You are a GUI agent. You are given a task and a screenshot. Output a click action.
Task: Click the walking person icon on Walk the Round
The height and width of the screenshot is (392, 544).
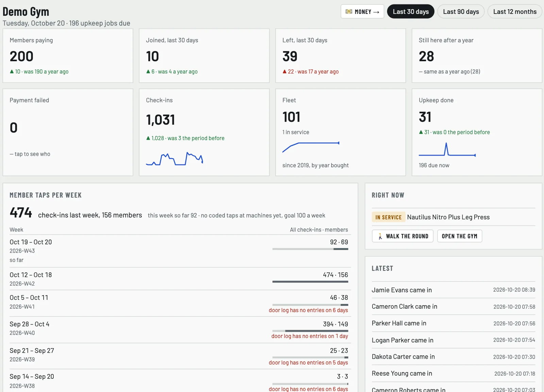tap(380, 236)
